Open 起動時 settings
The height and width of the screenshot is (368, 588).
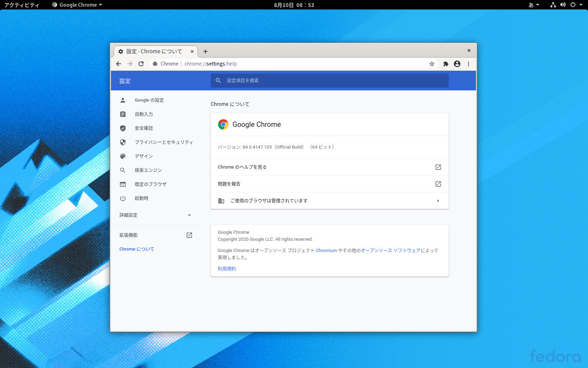pyautogui.click(x=141, y=198)
